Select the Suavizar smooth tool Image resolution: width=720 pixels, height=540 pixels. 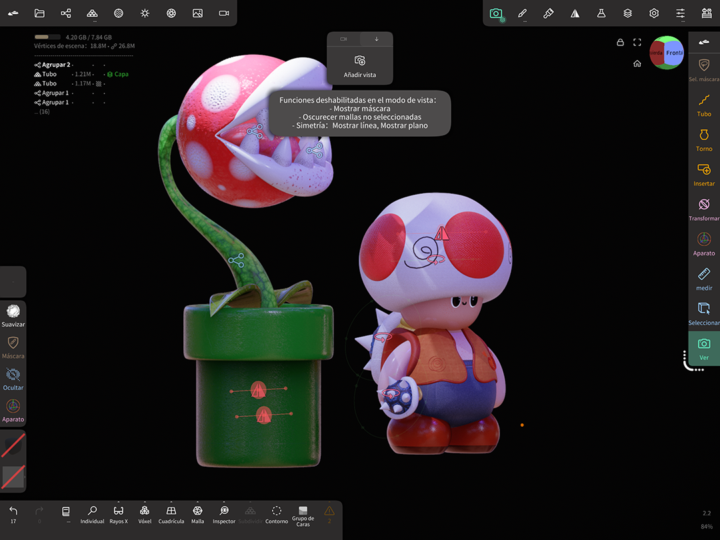tap(13, 316)
